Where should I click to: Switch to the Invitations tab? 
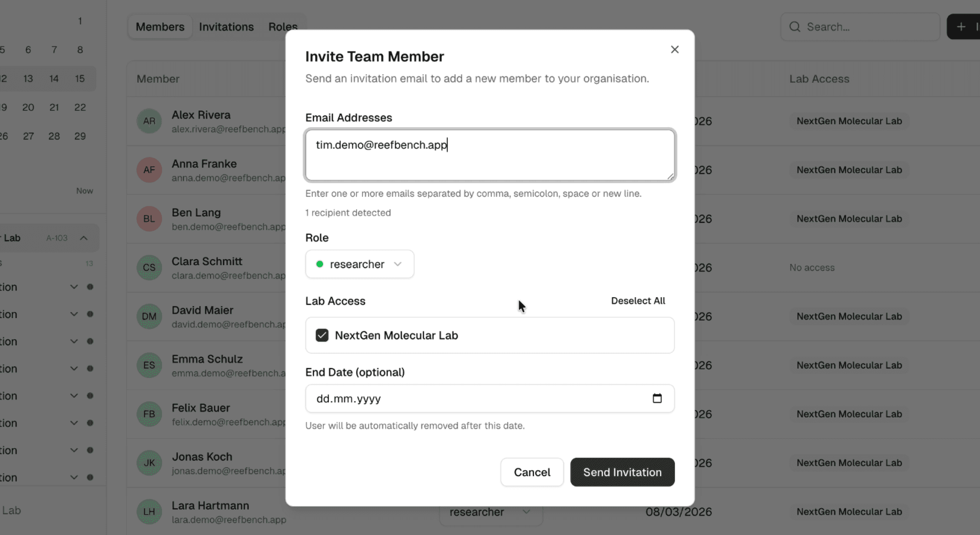pyautogui.click(x=226, y=26)
